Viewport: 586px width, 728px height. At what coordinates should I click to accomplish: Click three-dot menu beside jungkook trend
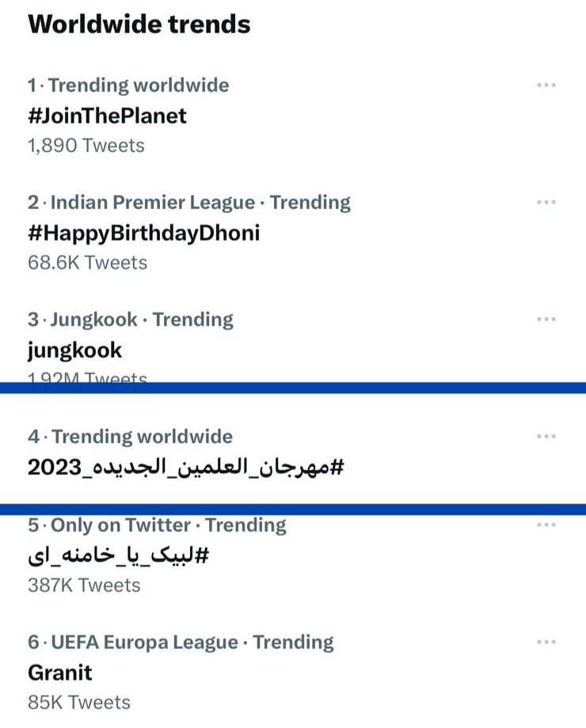[546, 320]
